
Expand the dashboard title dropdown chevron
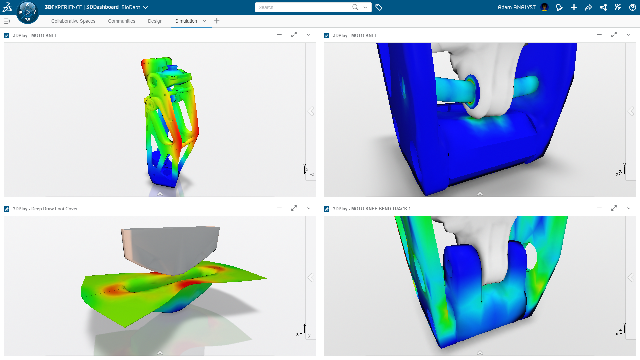click(x=146, y=7)
